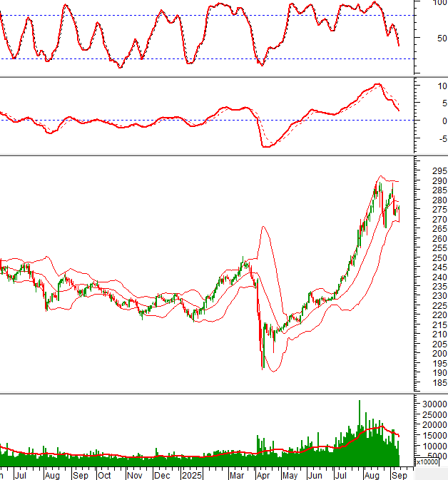Select the 260 price axis label
Image resolution: width=448 pixels, height=480 pixels.
(x=439, y=238)
